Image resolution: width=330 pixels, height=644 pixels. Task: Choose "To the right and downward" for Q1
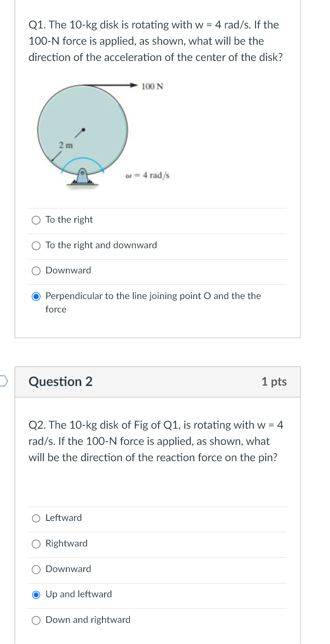coord(36,245)
